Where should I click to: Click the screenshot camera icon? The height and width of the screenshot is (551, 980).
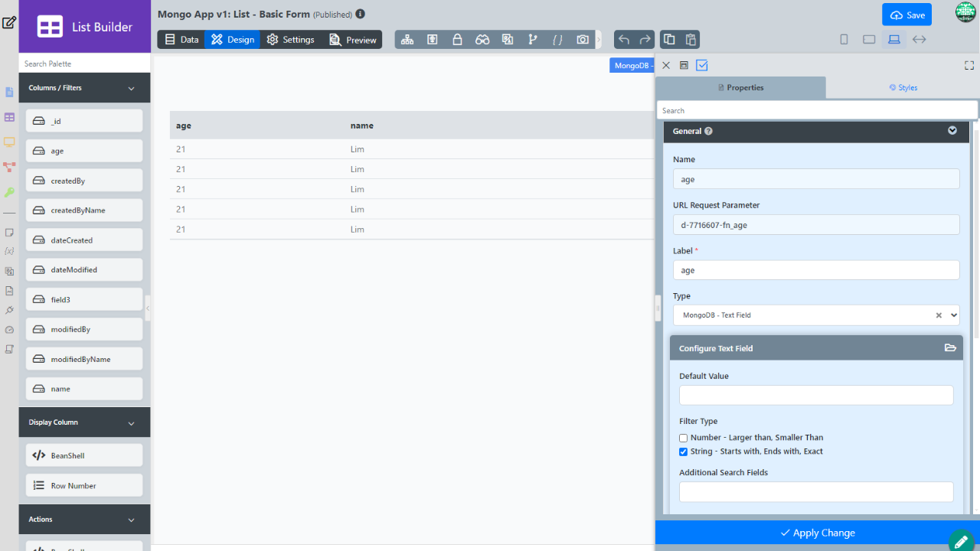point(583,40)
